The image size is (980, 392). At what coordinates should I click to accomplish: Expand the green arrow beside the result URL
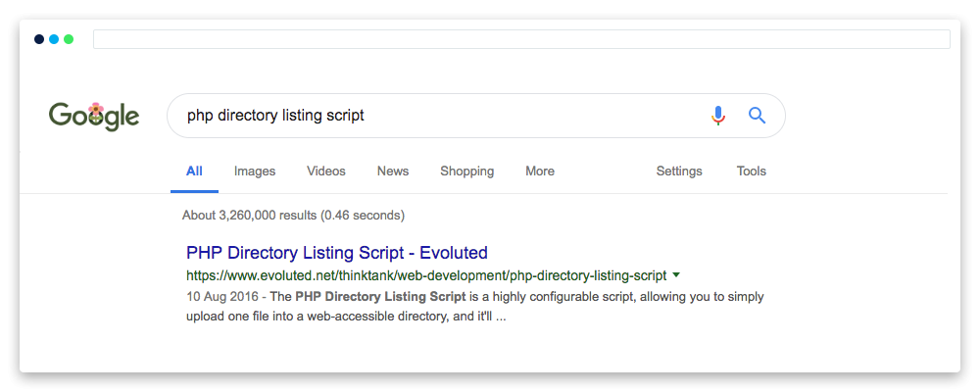676,275
